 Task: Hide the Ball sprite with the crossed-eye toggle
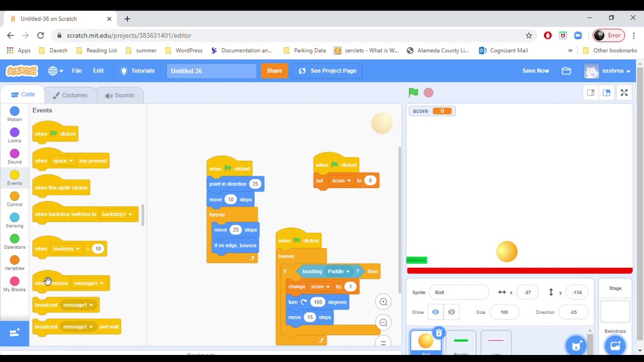(x=451, y=312)
